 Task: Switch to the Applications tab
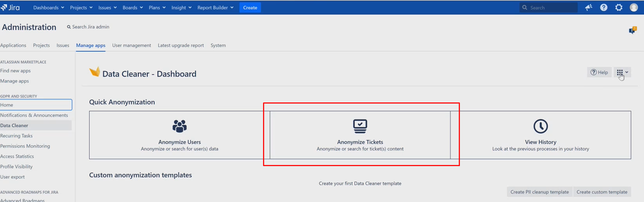tap(13, 45)
